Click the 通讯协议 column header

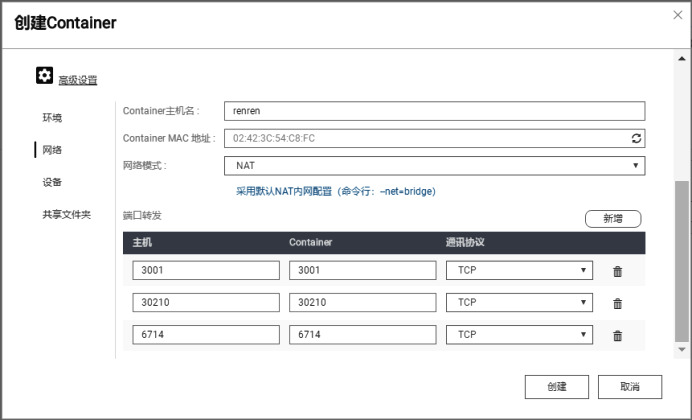(465, 242)
